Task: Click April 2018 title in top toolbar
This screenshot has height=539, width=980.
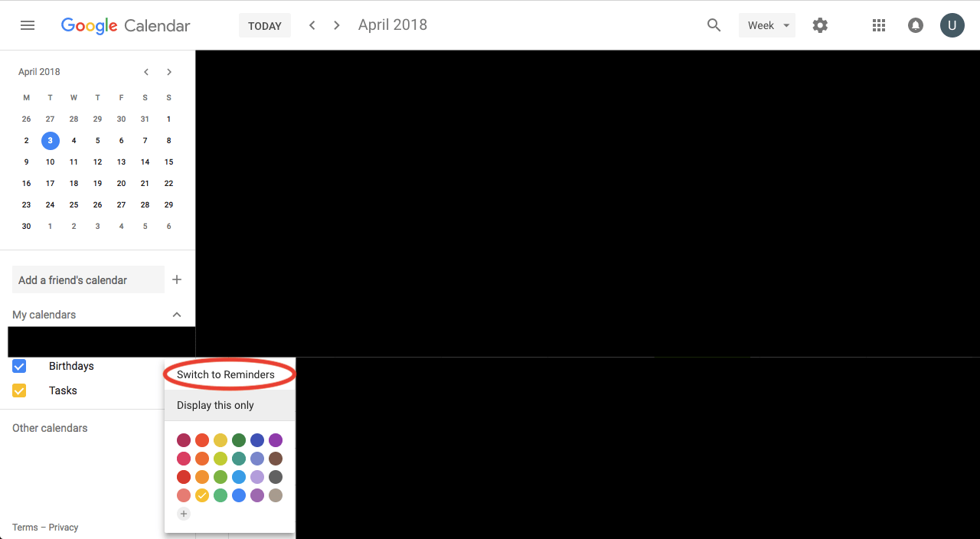Action: (393, 24)
